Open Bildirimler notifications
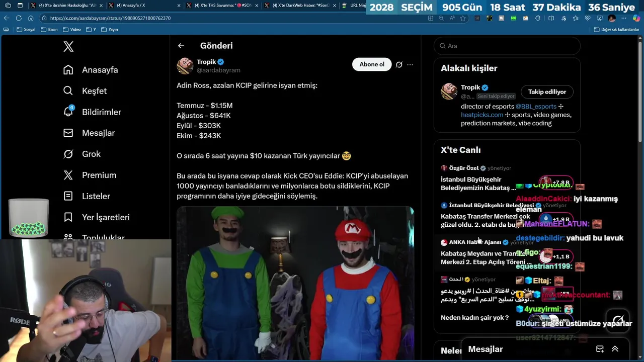This screenshot has width=644, height=362. [92, 112]
